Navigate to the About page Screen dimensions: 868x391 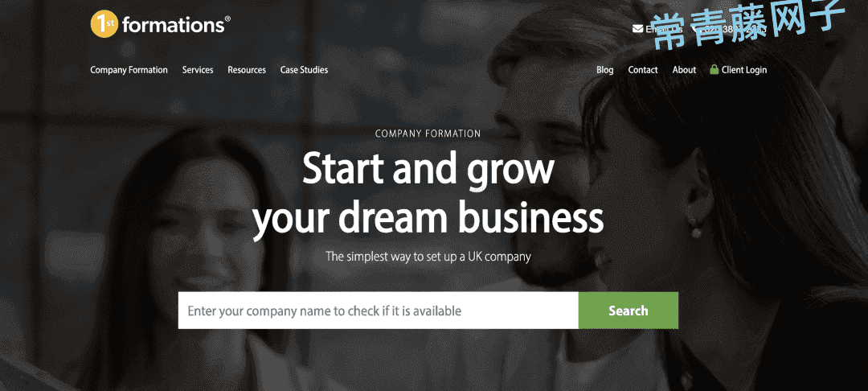pyautogui.click(x=684, y=70)
